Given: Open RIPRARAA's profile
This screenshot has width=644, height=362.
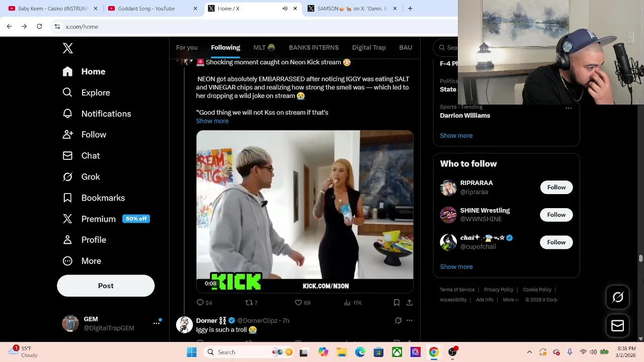Looking at the screenshot, I should [x=476, y=183].
